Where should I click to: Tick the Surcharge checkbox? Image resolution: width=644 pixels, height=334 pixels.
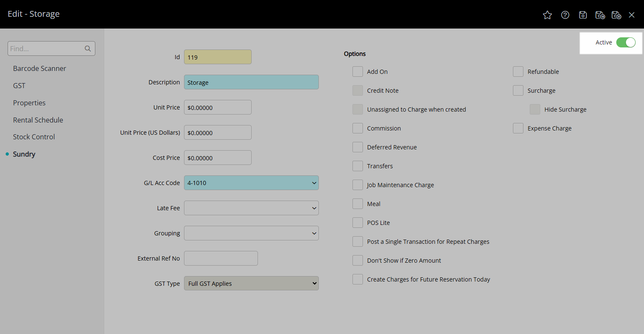518,91
